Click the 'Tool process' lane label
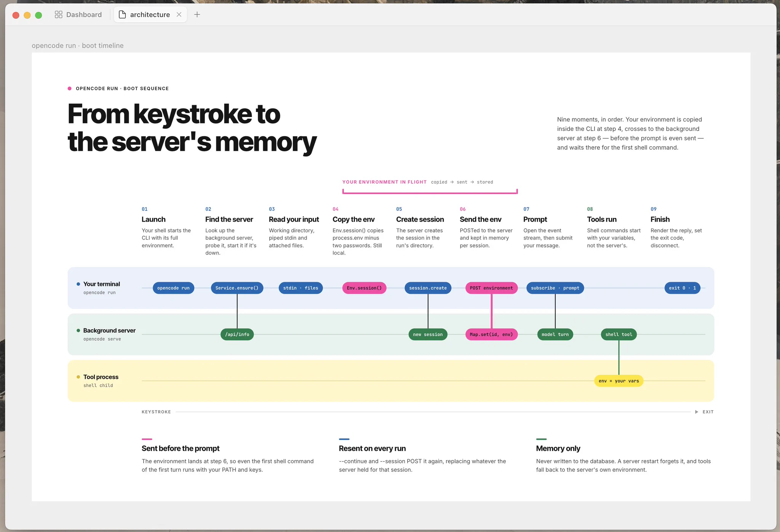Viewport: 780px width, 532px height. pos(101,377)
